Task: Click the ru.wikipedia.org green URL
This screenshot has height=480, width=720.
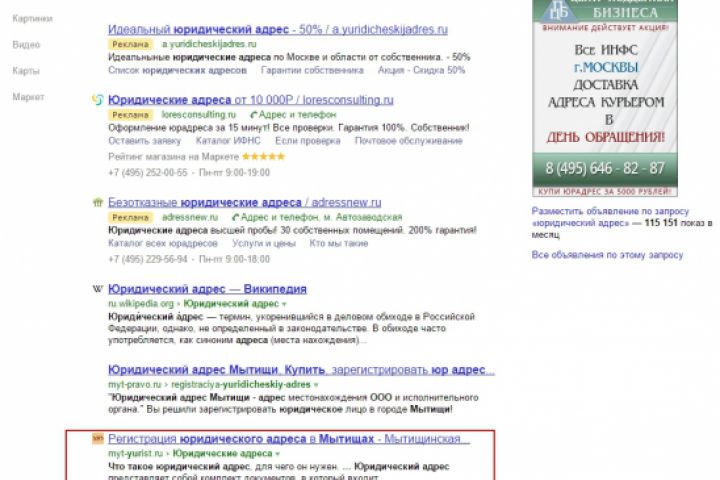Action: (141, 304)
